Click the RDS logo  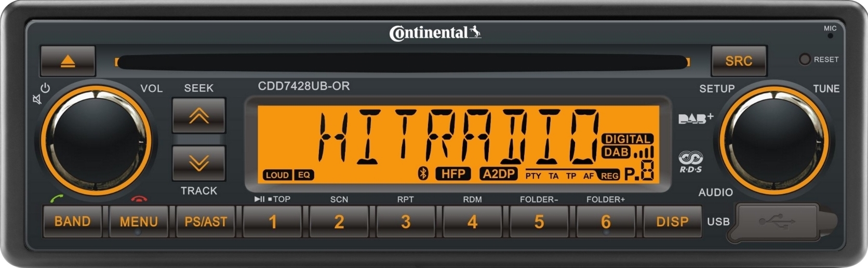click(x=691, y=162)
